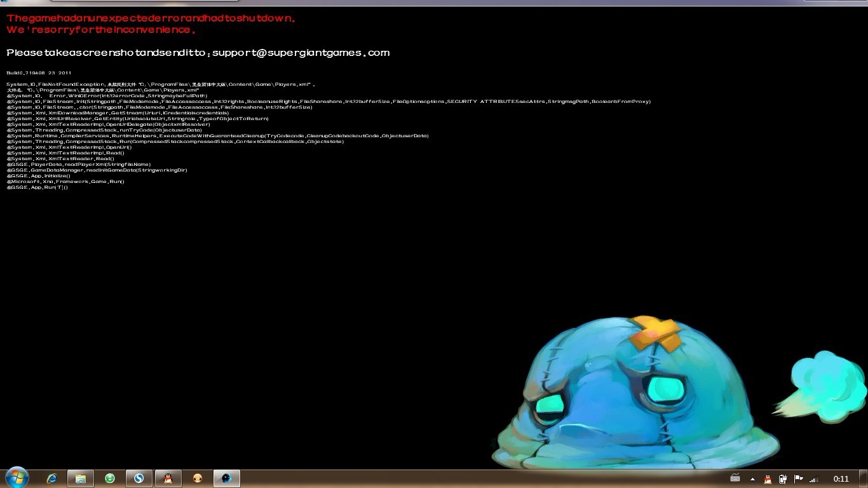
Task: Click the XmlTextReader.Read() stack line
Action: point(60,159)
